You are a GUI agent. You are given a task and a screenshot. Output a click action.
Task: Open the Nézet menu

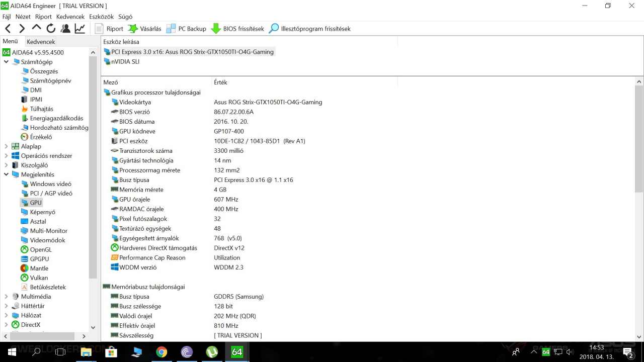[23, 17]
